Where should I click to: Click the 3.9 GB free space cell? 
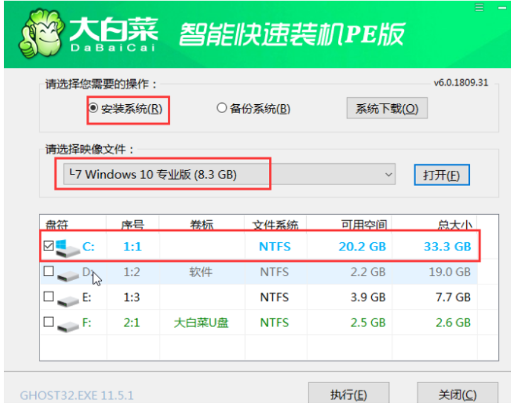[368, 297]
